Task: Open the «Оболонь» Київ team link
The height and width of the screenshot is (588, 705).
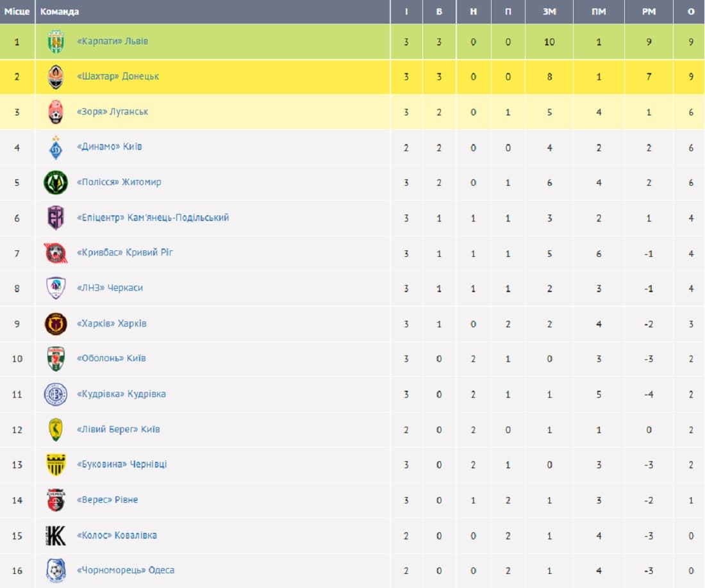Action: pos(111,359)
